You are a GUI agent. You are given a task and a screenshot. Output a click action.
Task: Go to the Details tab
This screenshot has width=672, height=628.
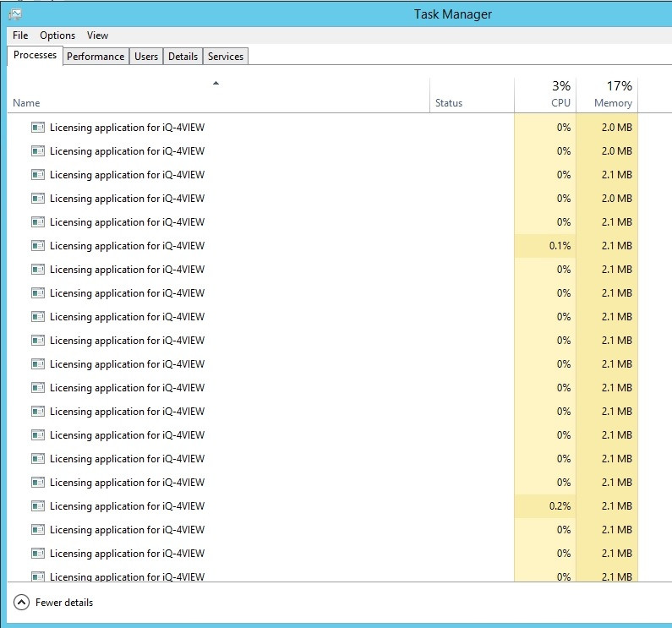(x=183, y=57)
